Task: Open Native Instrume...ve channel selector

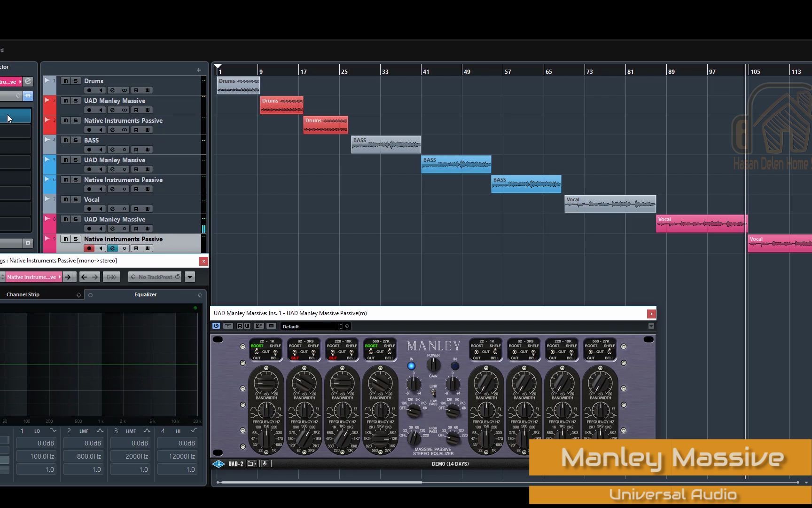Action: pos(33,277)
